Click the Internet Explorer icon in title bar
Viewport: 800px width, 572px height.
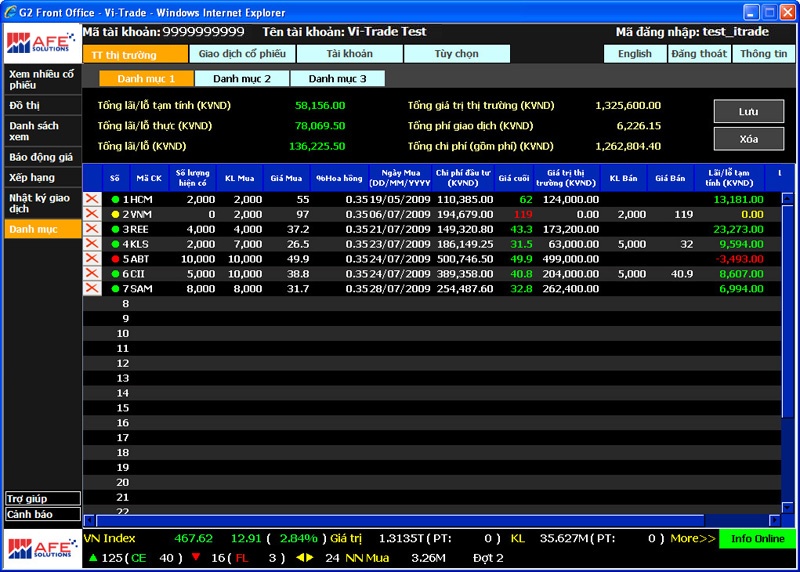[10, 12]
